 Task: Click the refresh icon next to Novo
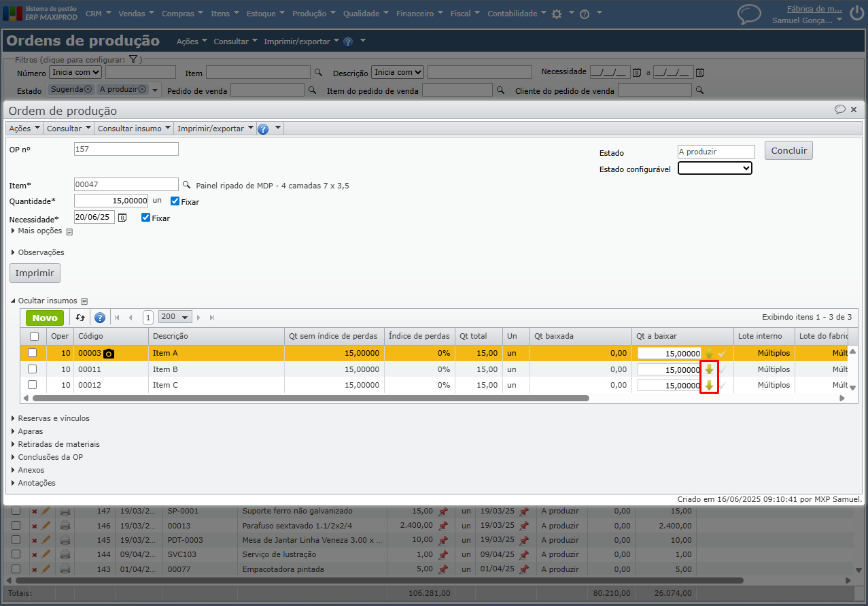point(80,318)
